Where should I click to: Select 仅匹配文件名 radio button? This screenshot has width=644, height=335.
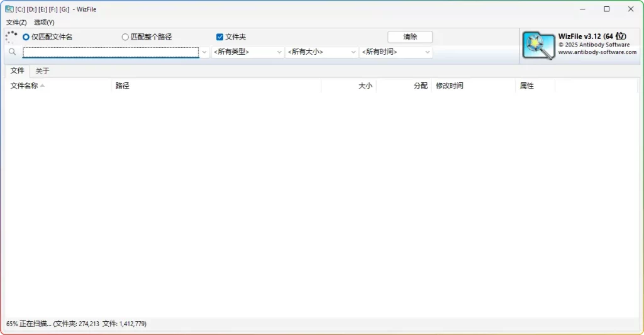(x=26, y=37)
